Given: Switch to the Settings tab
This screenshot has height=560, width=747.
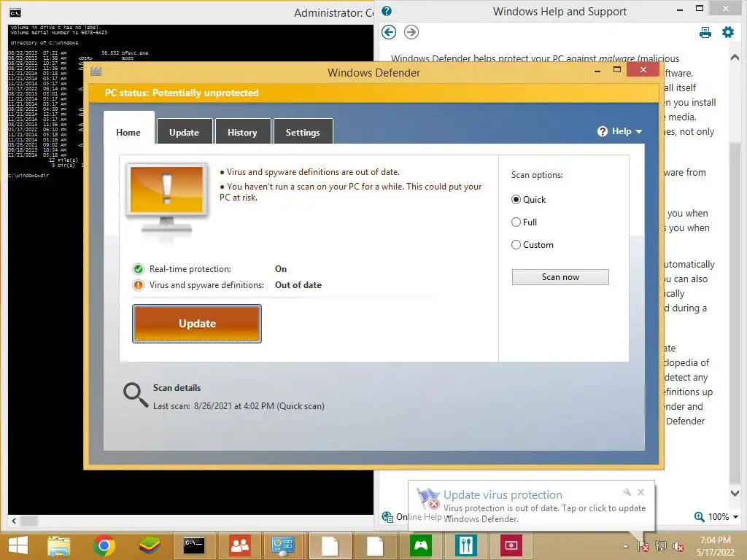Looking at the screenshot, I should point(303,133).
